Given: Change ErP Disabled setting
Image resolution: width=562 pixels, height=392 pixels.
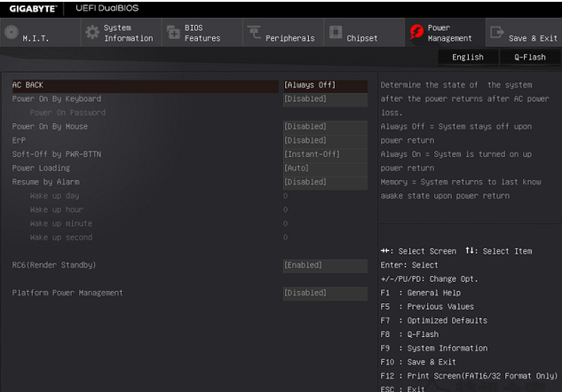Looking at the screenshot, I should coord(325,141).
